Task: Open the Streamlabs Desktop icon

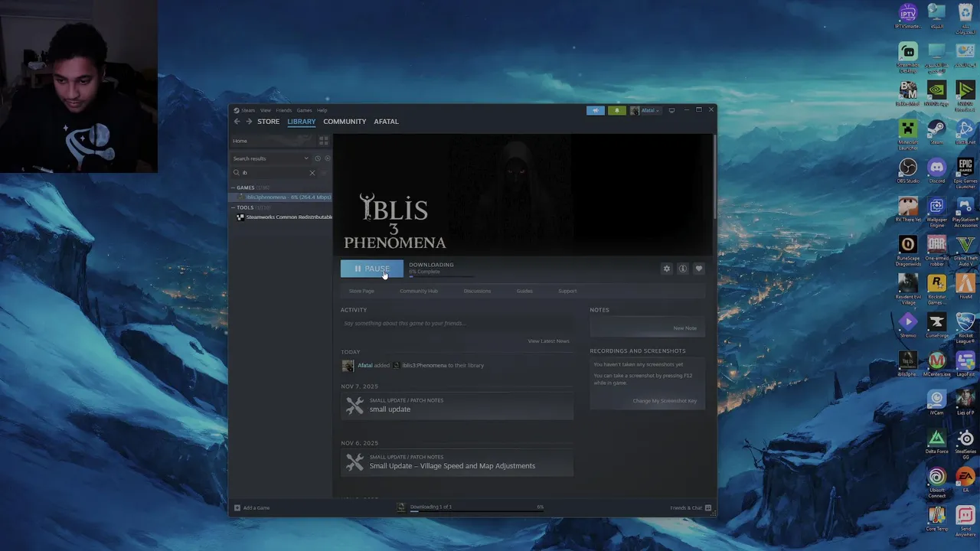Action: click(908, 57)
